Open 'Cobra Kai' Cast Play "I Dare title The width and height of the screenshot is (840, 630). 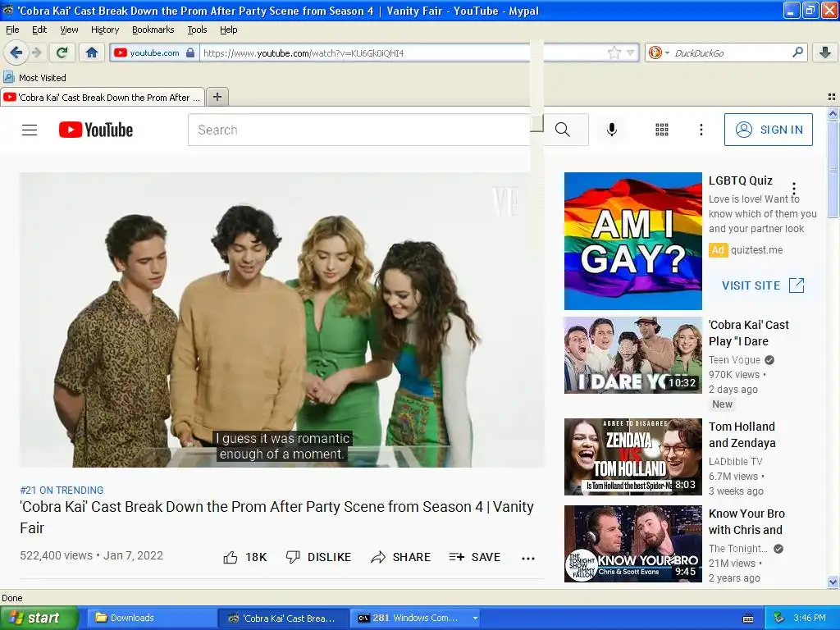[x=748, y=333]
